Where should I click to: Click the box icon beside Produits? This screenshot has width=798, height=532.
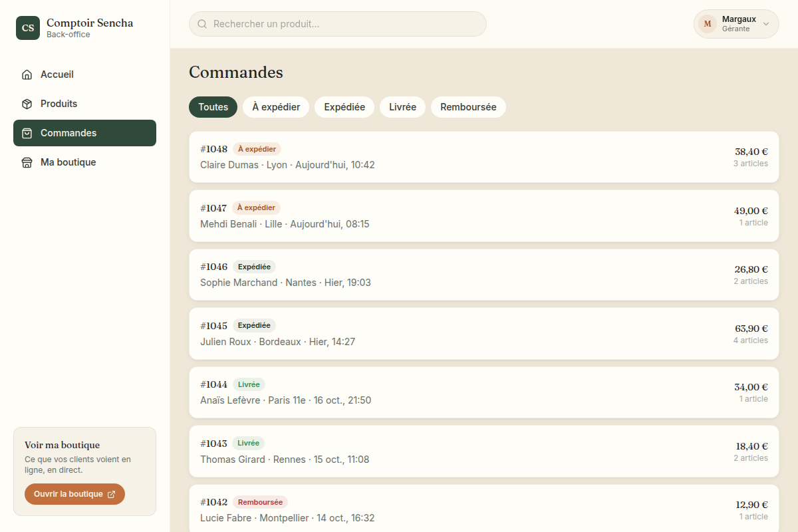click(27, 104)
